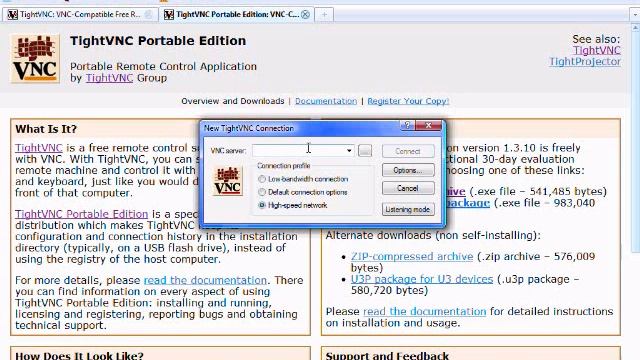Open TightVNC Portable Edition link in paragraph
This screenshot has height=360, width=640.
(82, 214)
